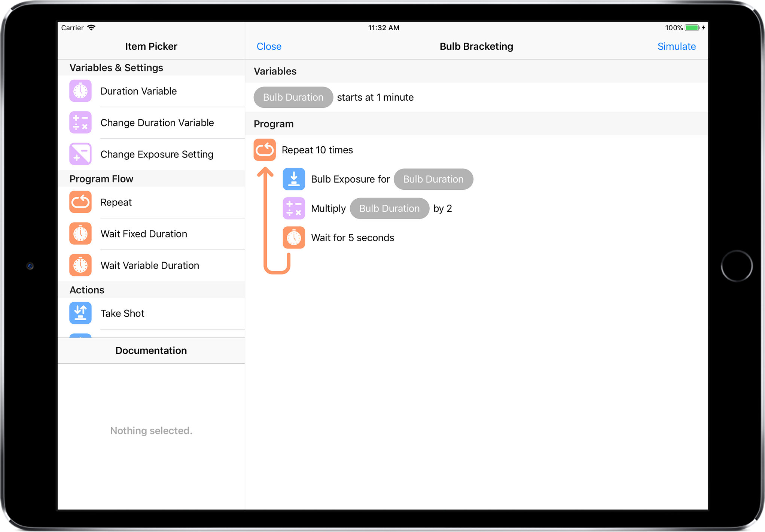Screen dimensions: 765x532
Task: Select 'Change Duration Variable' list item
Action: tap(151, 123)
